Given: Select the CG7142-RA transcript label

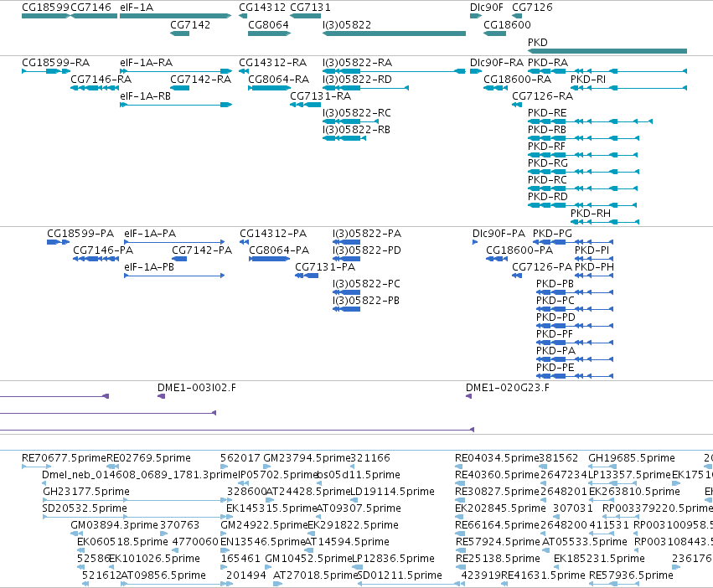Looking at the screenshot, I should (200, 80).
